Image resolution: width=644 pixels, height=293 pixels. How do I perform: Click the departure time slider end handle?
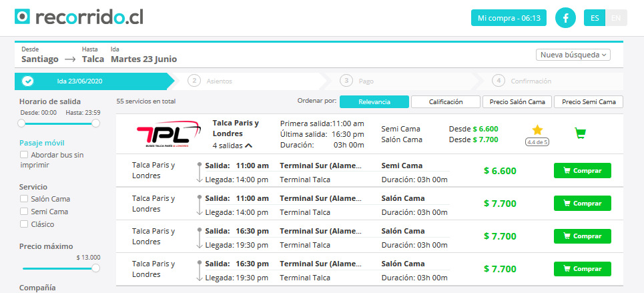(95, 123)
